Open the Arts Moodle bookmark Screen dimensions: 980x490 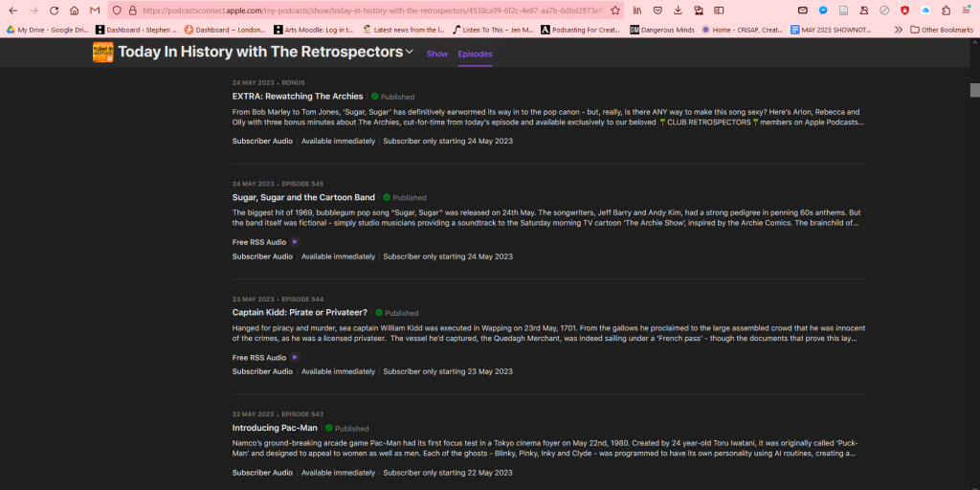click(316, 30)
